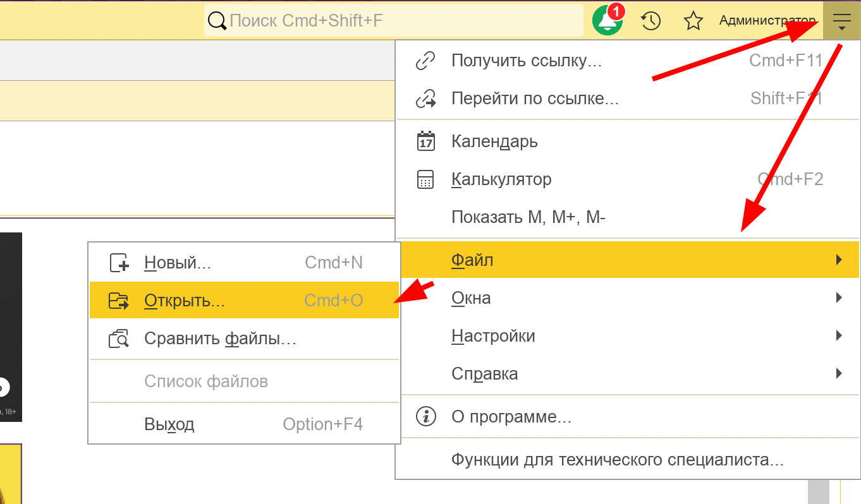
Task: Choose Открыть... in the Файл submenu
Action: (x=244, y=300)
